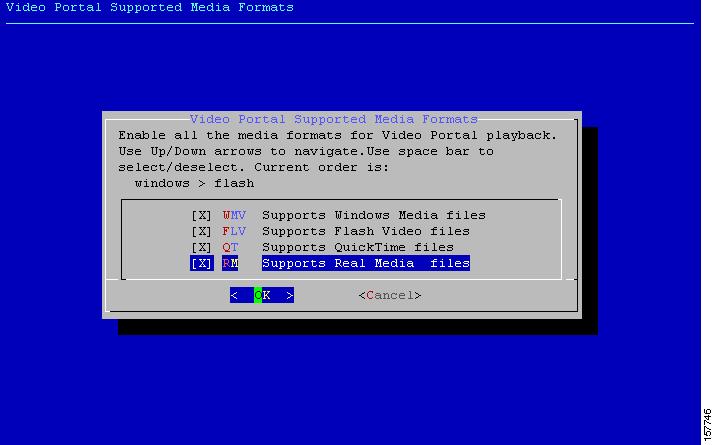Click 'Supports QuickTime files' row text
The image size is (713, 445).
click(x=358, y=247)
